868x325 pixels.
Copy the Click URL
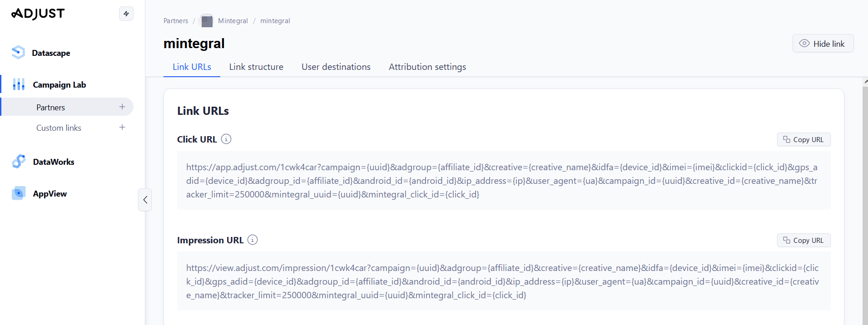click(804, 140)
